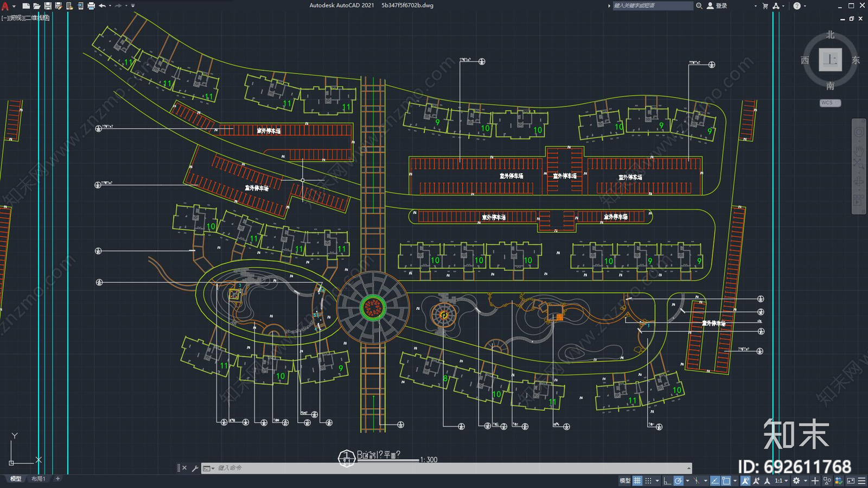Viewport: 868px width, 488px height.
Task: Expand the sign-in account dropdown arrow
Action: point(755,6)
